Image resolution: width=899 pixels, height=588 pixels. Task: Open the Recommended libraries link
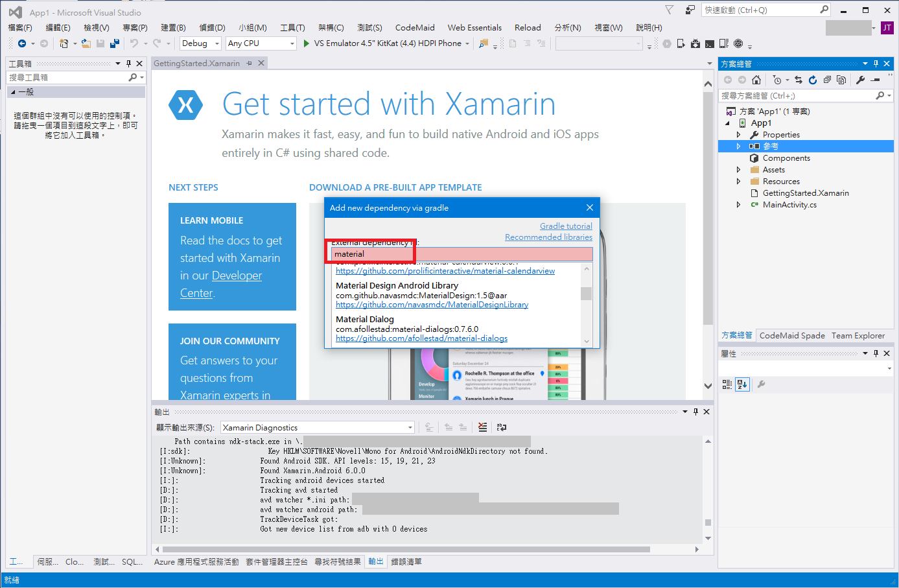click(x=548, y=237)
